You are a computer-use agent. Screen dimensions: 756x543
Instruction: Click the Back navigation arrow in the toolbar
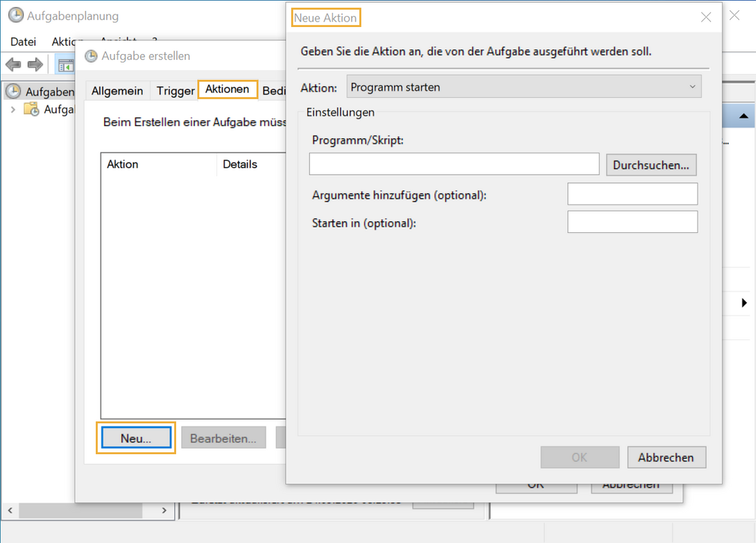click(x=12, y=64)
